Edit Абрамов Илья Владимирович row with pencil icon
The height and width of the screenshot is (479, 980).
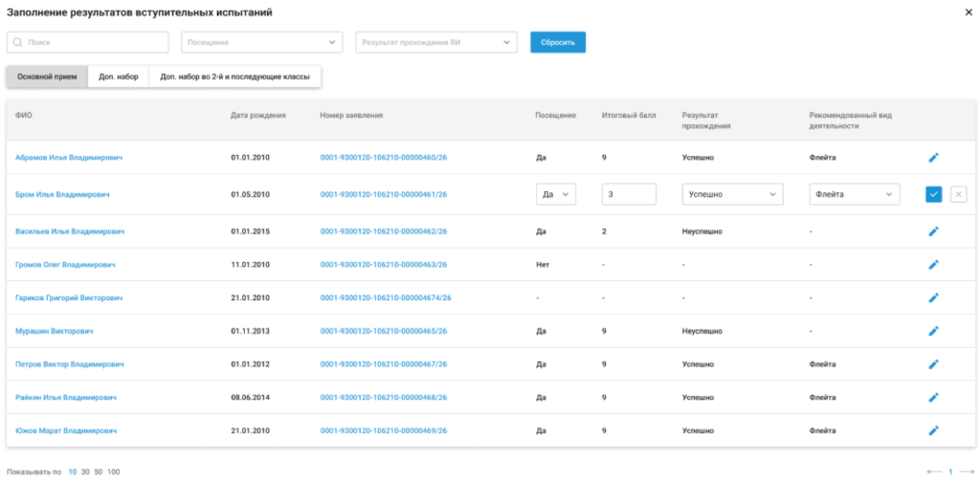[933, 158]
